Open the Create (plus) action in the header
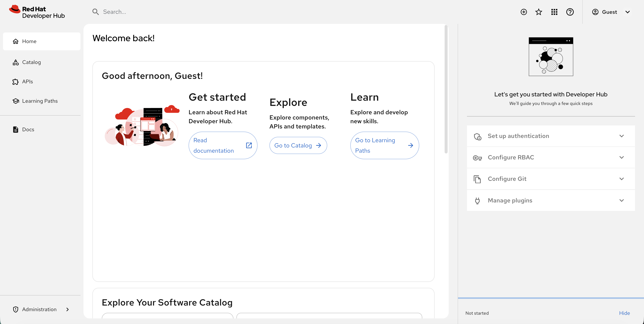The height and width of the screenshot is (324, 644). [524, 12]
